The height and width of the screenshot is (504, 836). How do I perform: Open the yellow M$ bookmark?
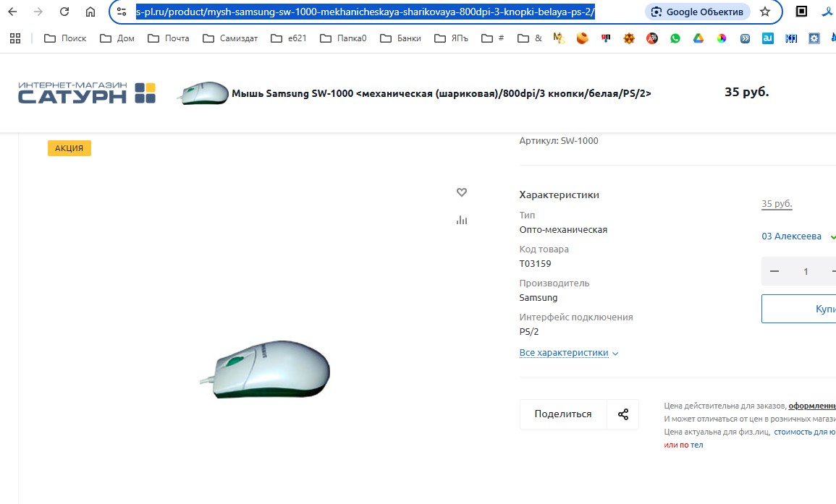tap(559, 38)
